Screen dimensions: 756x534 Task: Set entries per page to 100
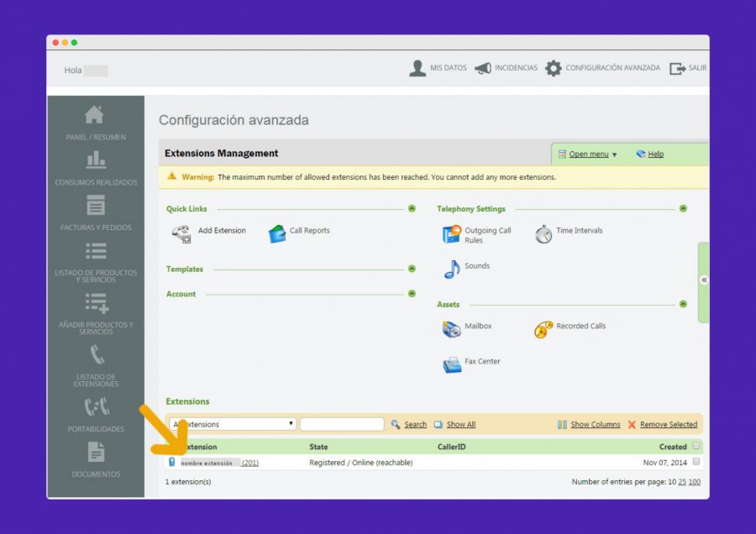(695, 482)
